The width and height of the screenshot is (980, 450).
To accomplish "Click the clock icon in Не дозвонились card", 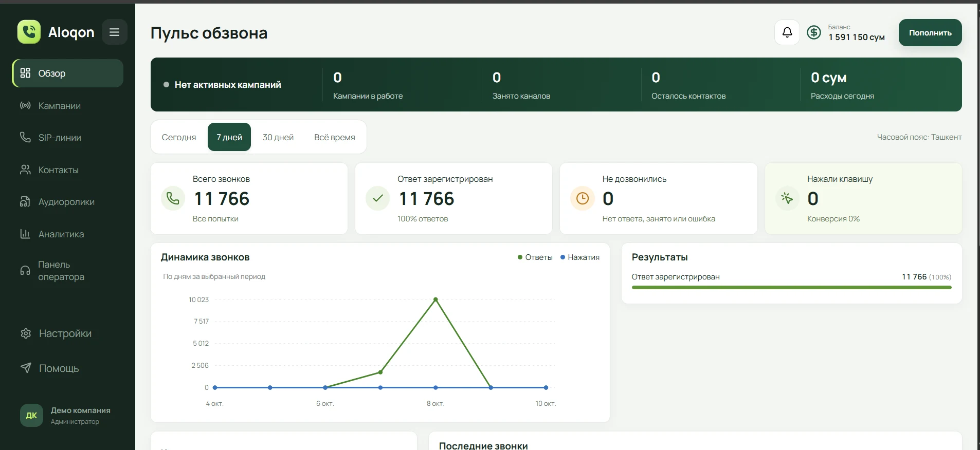I will [x=582, y=198].
